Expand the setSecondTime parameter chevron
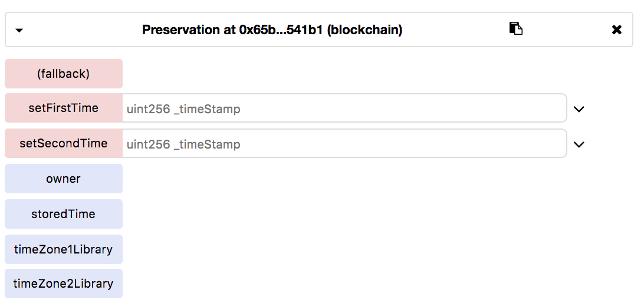This screenshot has width=644, height=303. coord(579,144)
